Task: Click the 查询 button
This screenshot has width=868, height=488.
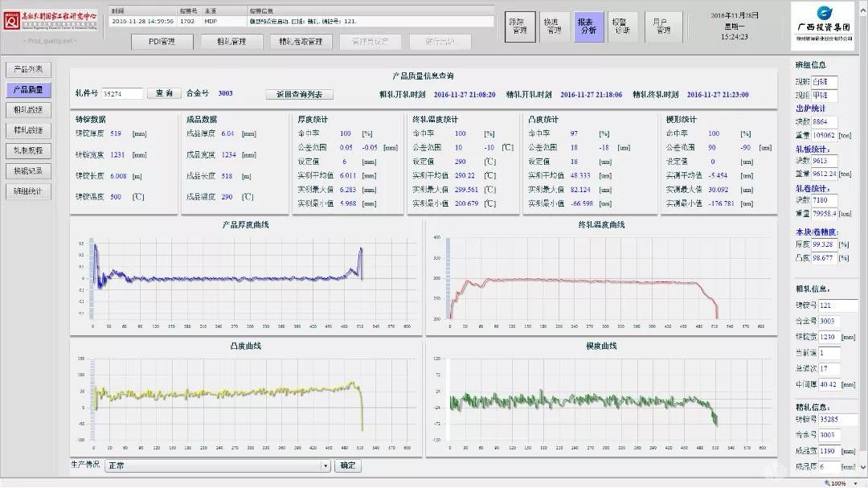Action: 164,93
